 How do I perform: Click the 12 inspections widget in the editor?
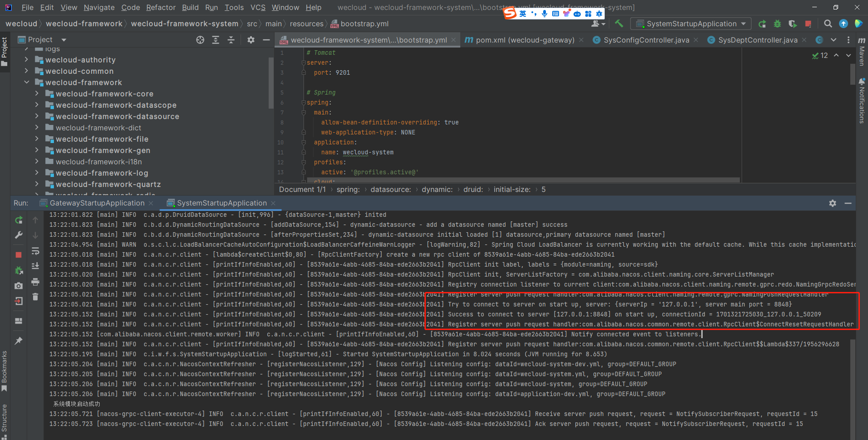click(x=820, y=55)
